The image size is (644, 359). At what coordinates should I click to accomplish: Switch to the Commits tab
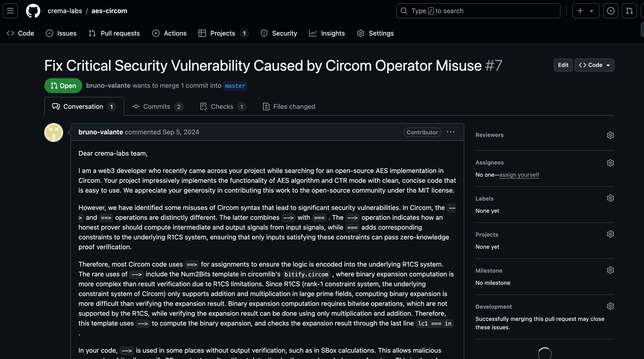click(158, 106)
